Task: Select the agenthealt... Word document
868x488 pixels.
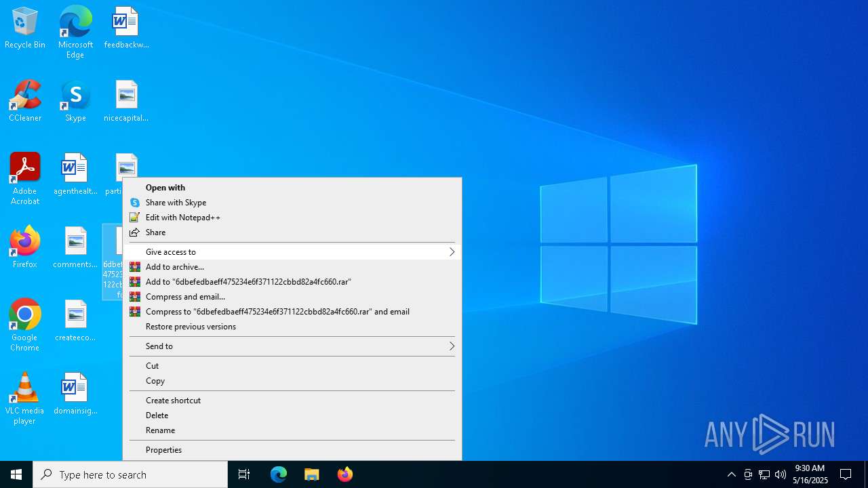Action: pyautogui.click(x=75, y=175)
